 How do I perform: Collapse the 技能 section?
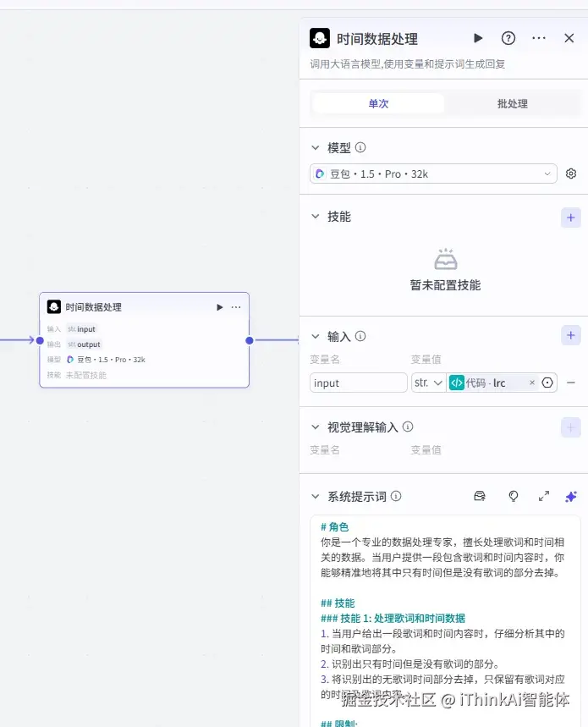pos(315,216)
